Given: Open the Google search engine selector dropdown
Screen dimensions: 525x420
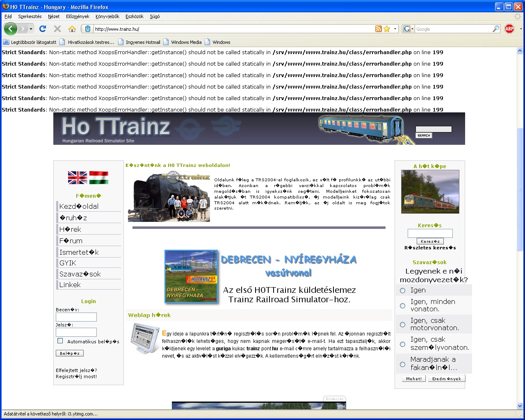Looking at the screenshot, I should pos(409,29).
